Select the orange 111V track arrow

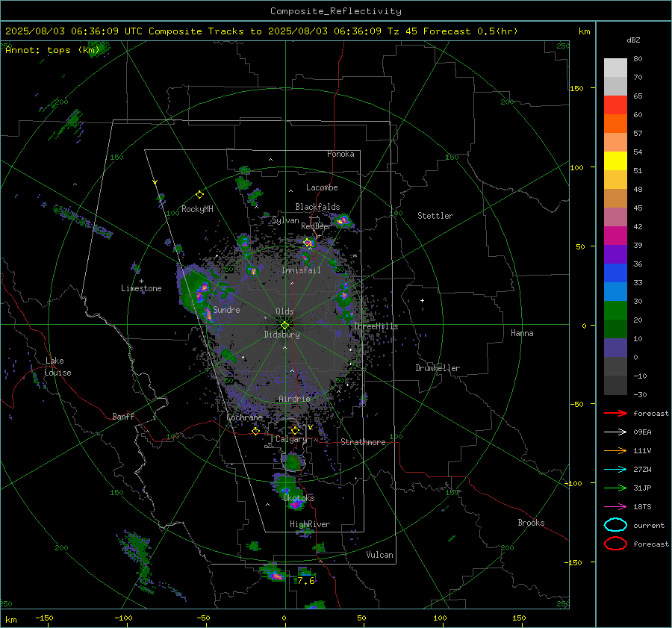(x=615, y=450)
